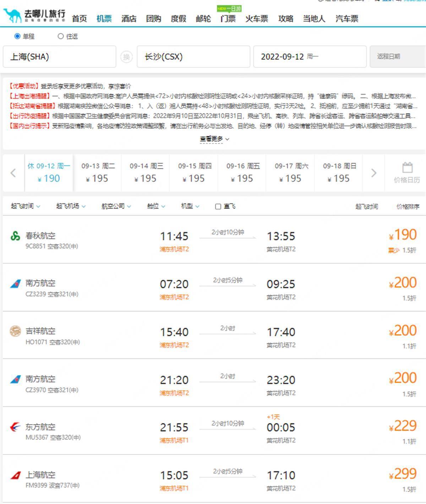Image resolution: width=426 pixels, height=504 pixels.
Task: Select the ¥299 Shanghai Airlines fare
Action: 403,474
